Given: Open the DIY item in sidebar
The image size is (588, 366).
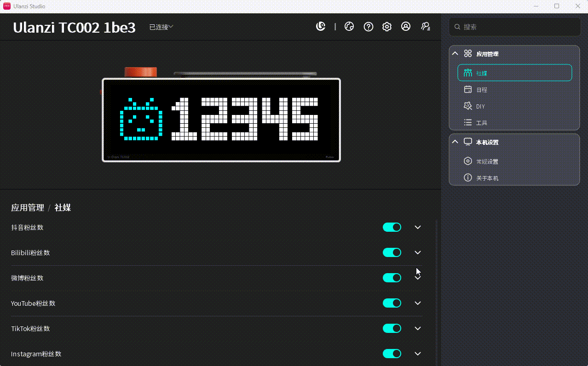Looking at the screenshot, I should 514,106.
